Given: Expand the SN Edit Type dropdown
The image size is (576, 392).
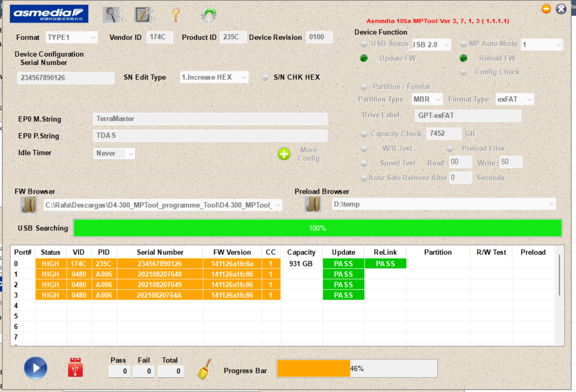Looking at the screenshot, I should click(x=214, y=77).
